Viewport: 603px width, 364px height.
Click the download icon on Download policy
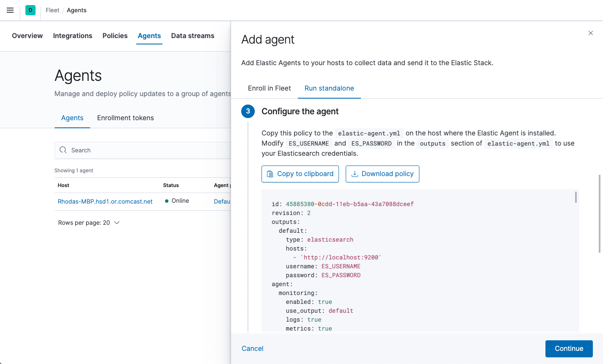point(355,174)
